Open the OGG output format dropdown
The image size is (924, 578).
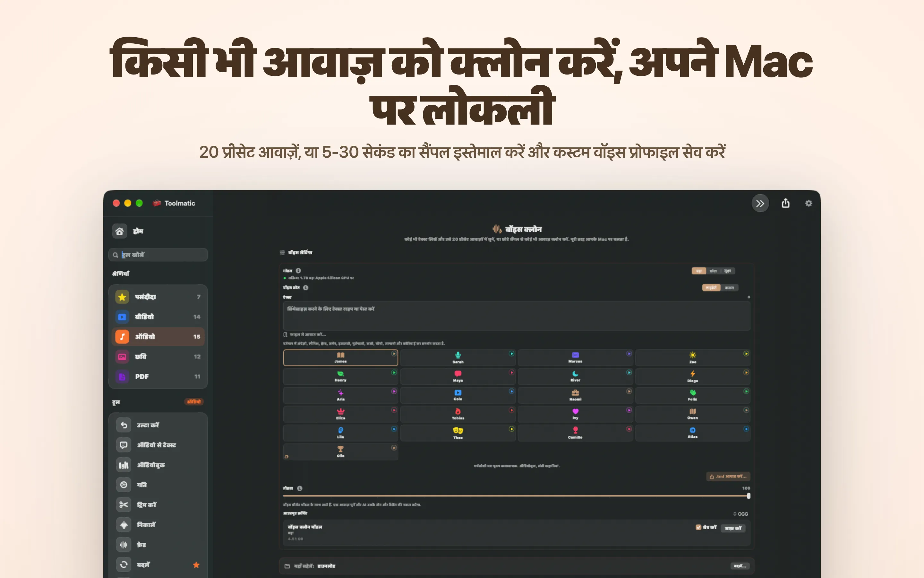[x=740, y=514]
